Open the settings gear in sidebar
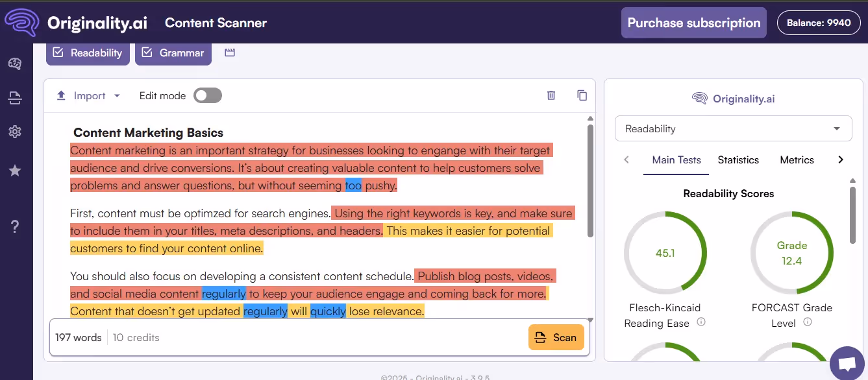Screen dimensions: 868x380 15,132
